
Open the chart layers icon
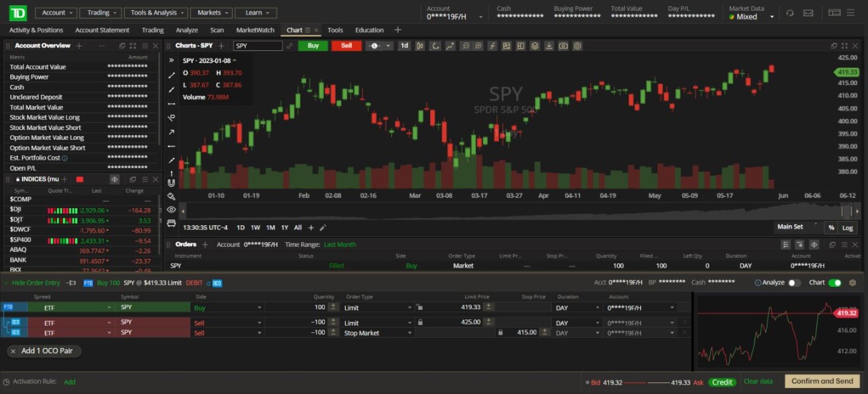534,46
